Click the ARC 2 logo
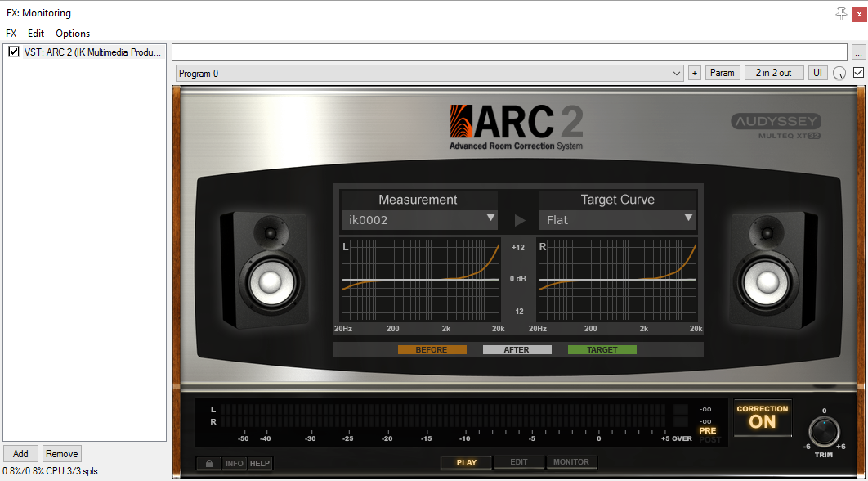Viewport: 868px width, 481px height. 516,127
